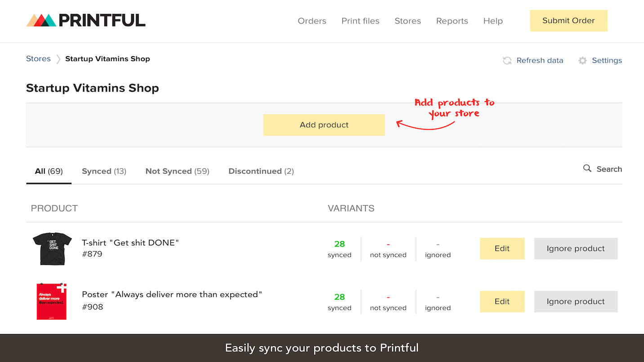Click the Printful logo

(x=86, y=20)
